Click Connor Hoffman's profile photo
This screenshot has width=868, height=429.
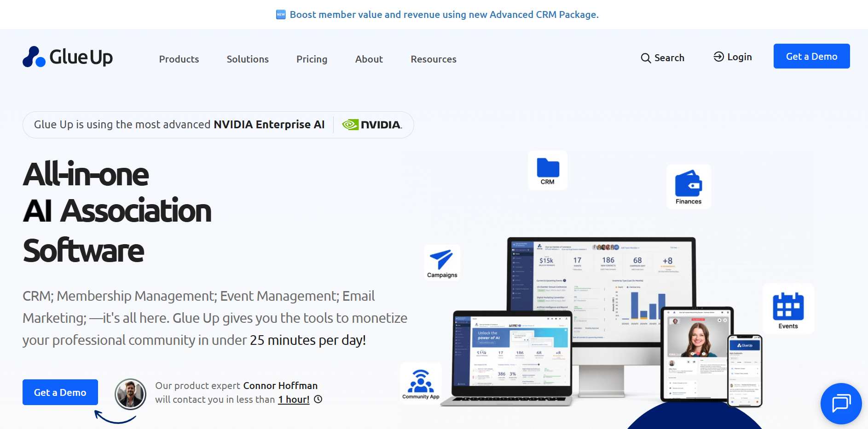(130, 394)
